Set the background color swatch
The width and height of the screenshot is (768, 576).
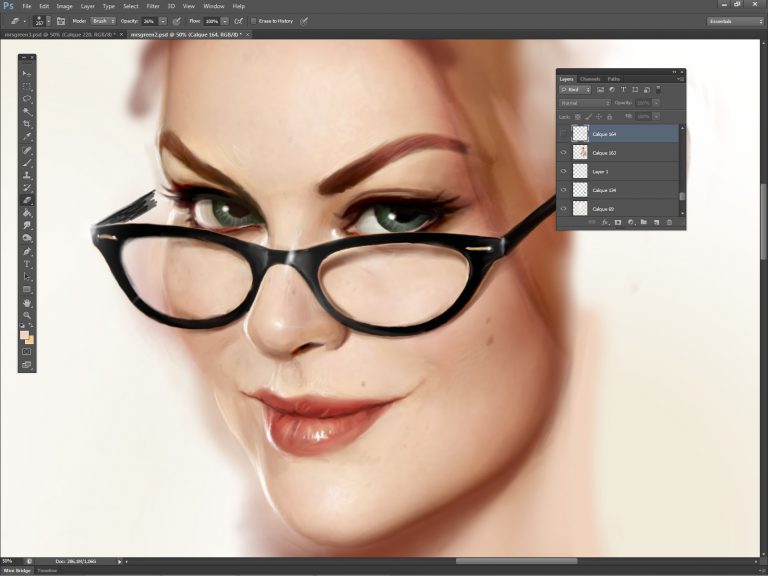click(x=30, y=341)
